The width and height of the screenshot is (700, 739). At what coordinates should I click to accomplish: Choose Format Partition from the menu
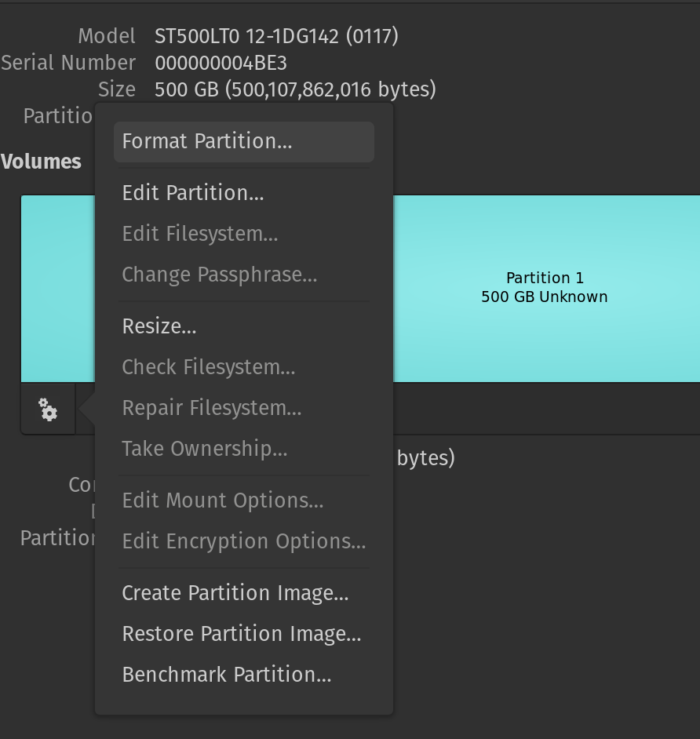click(207, 141)
